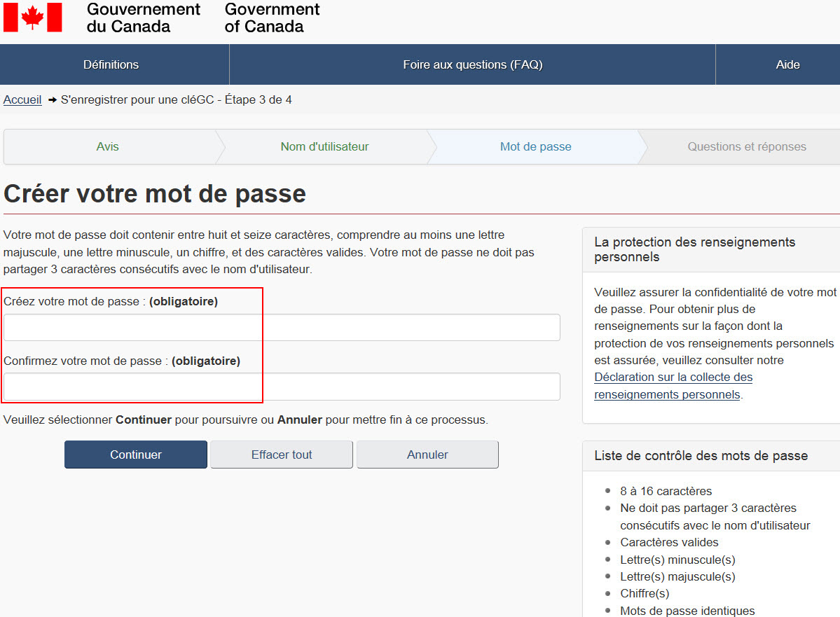Click the 'Lettre(s) minuscule(s)' checklist item
Image resolution: width=840 pixels, height=617 pixels.
[x=677, y=560]
